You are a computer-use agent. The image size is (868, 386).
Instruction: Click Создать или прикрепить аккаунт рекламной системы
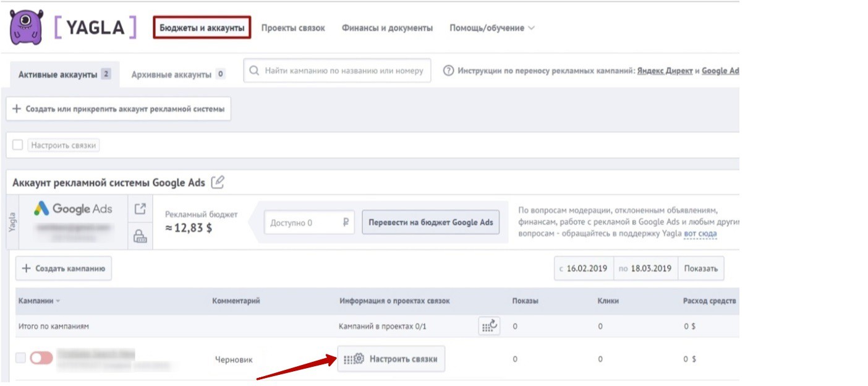118,109
